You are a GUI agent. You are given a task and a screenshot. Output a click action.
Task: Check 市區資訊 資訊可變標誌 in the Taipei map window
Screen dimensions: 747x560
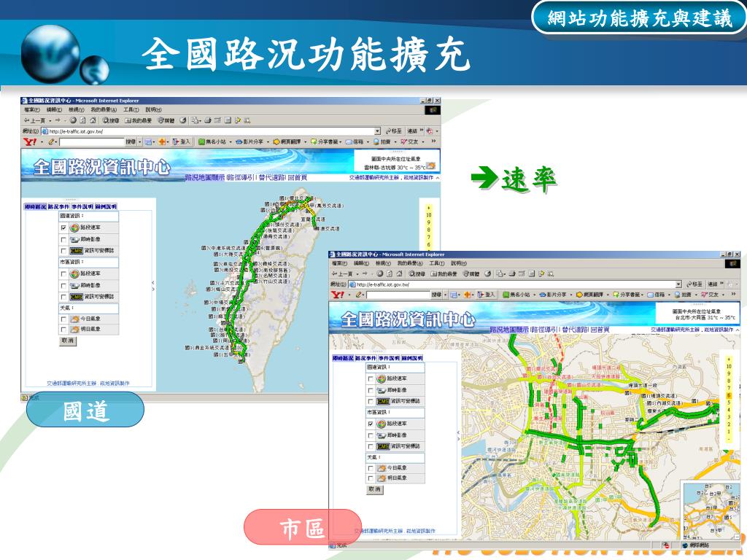(x=370, y=447)
